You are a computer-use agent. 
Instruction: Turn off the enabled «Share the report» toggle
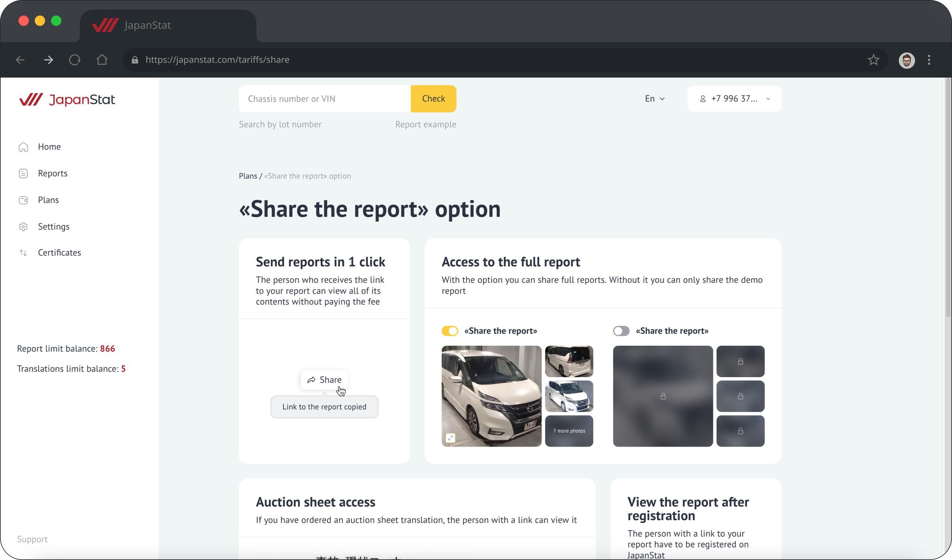tap(450, 331)
